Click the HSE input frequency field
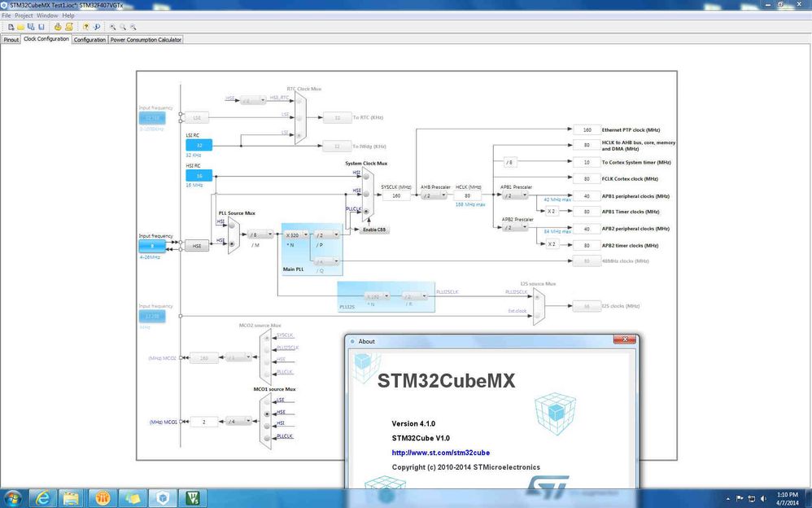The image size is (812, 508). (x=152, y=246)
